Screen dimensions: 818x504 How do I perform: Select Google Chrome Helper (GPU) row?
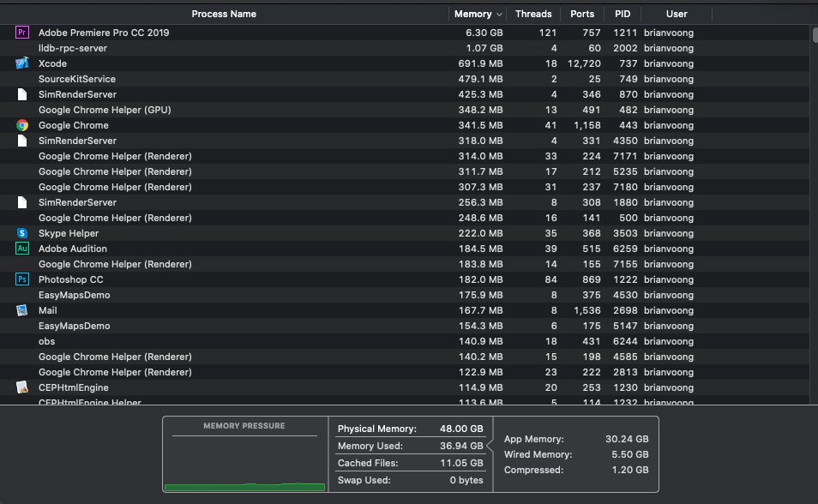point(405,110)
